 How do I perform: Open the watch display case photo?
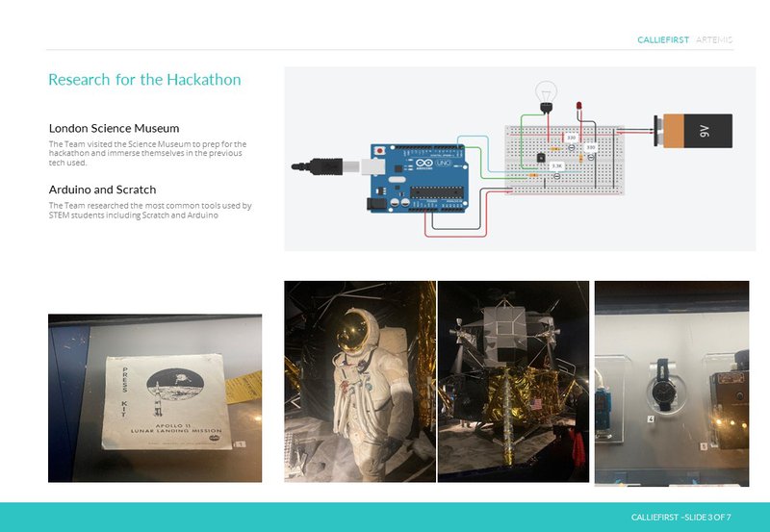pos(671,383)
